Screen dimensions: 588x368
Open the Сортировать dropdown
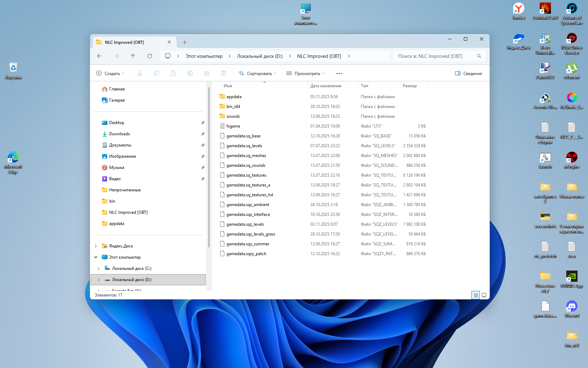(258, 74)
